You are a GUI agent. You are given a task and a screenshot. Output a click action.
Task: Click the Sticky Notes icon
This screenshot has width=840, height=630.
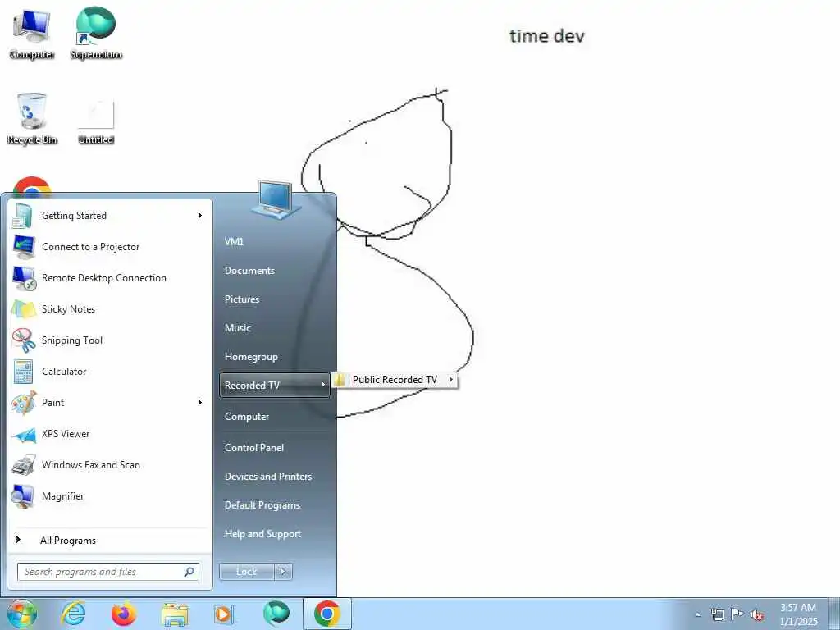click(23, 309)
